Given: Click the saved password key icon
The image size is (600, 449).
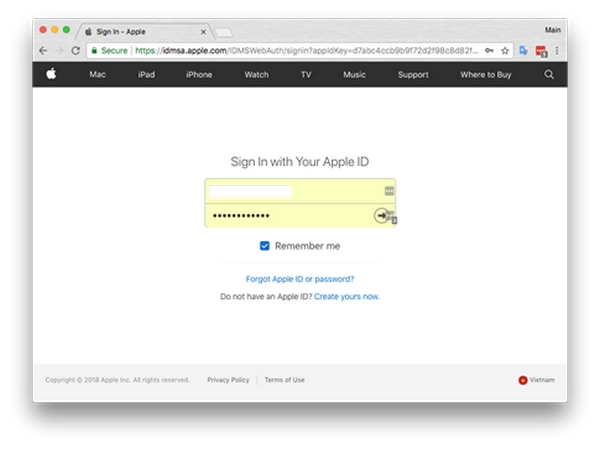Looking at the screenshot, I should click(x=489, y=51).
